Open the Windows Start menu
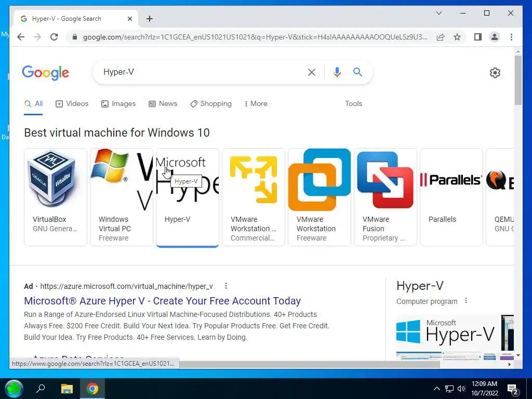The image size is (532, 399). (x=14, y=389)
